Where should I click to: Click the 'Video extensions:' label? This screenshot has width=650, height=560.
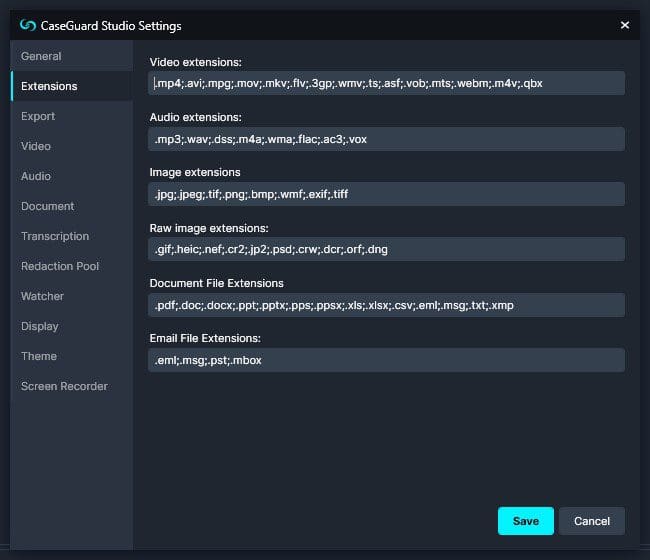pos(196,62)
